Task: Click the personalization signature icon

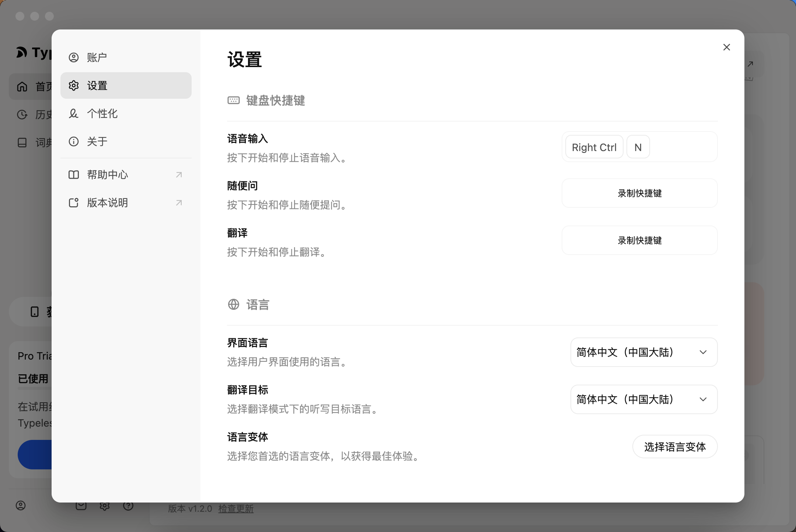Action: (74, 113)
